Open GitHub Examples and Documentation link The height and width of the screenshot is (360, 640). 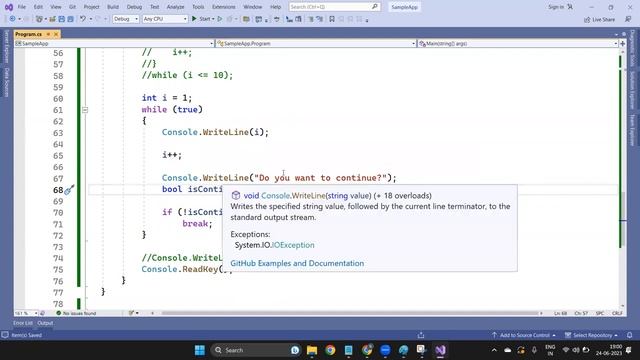coord(297,264)
